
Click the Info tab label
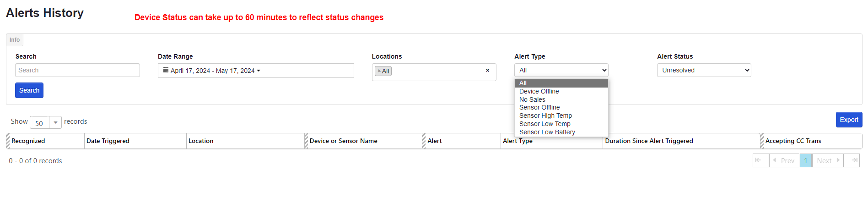coord(15,40)
